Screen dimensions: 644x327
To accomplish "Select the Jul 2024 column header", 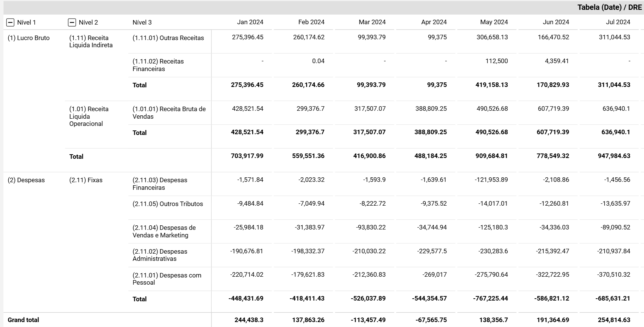I will click(618, 22).
